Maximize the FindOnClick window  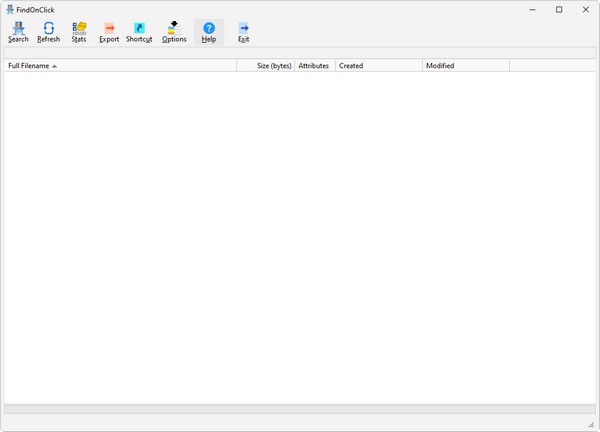[x=559, y=9]
